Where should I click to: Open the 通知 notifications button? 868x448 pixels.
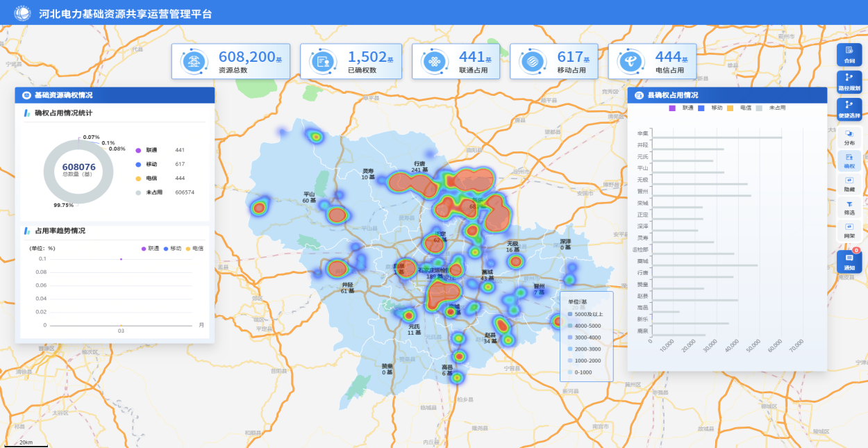[x=849, y=262]
